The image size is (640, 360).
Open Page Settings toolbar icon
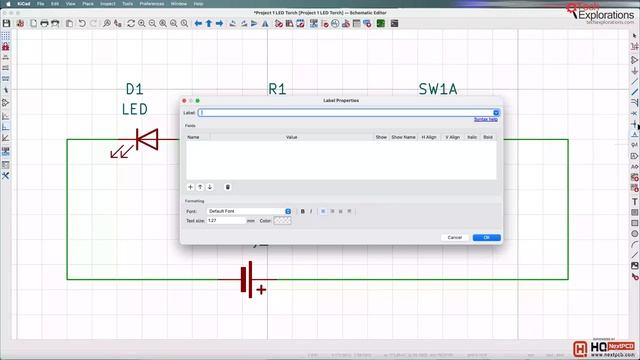tap(33, 24)
